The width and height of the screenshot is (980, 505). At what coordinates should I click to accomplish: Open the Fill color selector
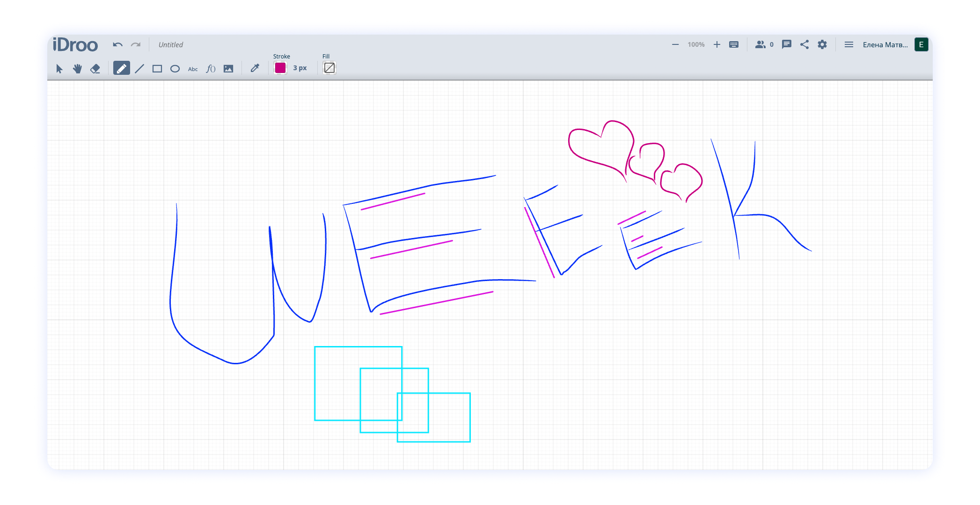pos(329,68)
